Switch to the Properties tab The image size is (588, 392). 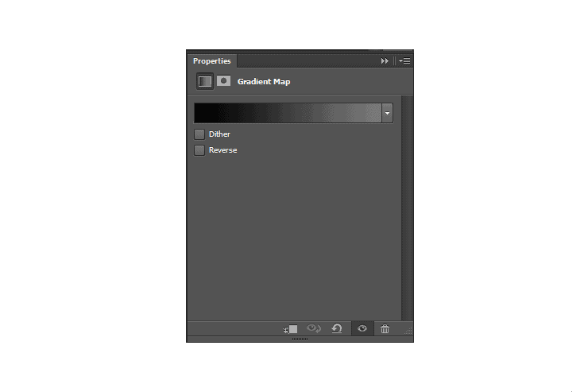click(x=212, y=60)
